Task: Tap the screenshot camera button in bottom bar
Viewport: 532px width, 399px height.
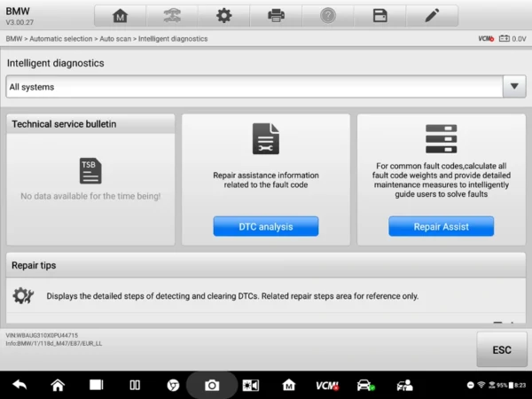Action: pos(212,386)
